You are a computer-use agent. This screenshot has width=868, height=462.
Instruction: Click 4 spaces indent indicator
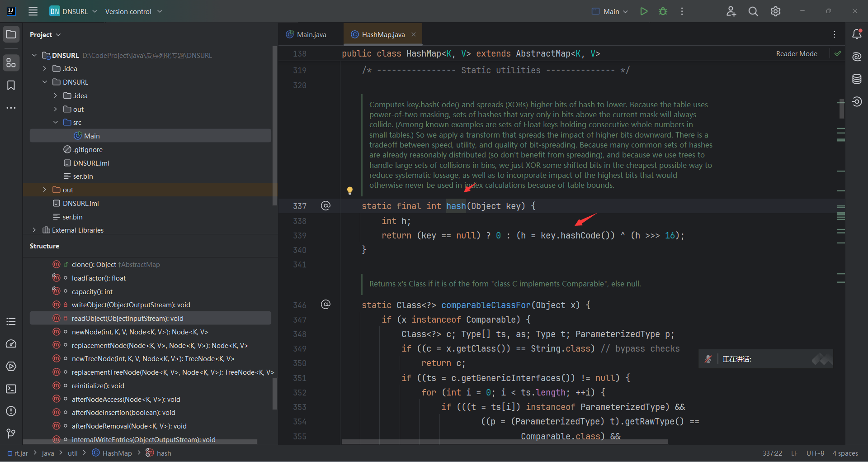(845, 453)
